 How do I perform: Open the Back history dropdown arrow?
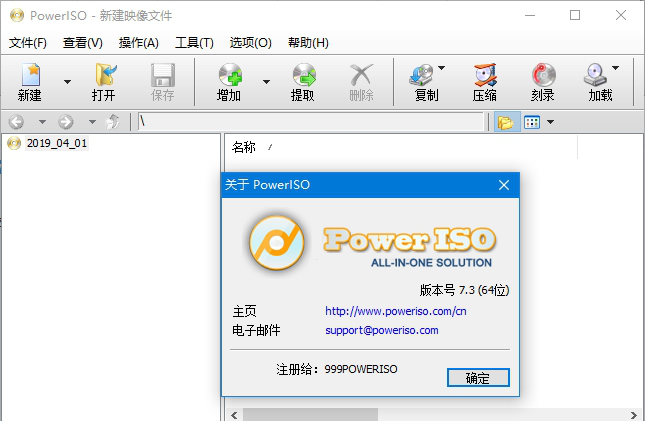click(42, 122)
